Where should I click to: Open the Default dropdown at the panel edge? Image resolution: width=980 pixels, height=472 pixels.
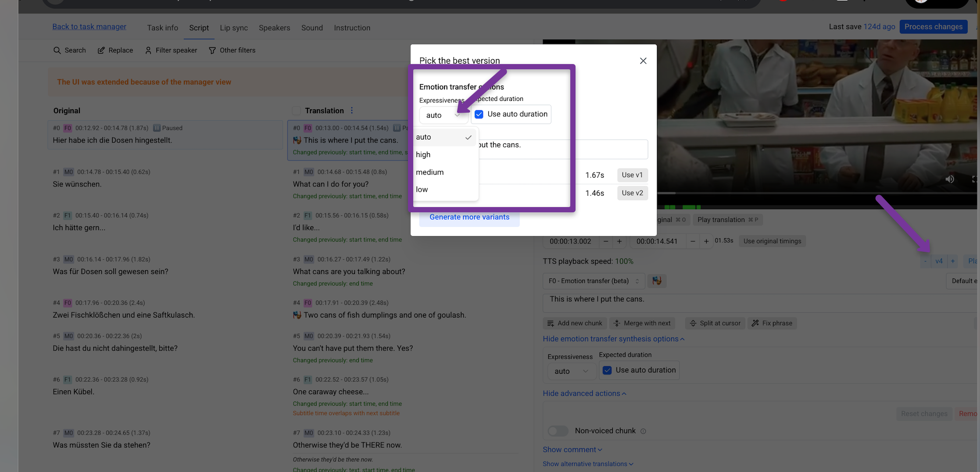pos(962,281)
